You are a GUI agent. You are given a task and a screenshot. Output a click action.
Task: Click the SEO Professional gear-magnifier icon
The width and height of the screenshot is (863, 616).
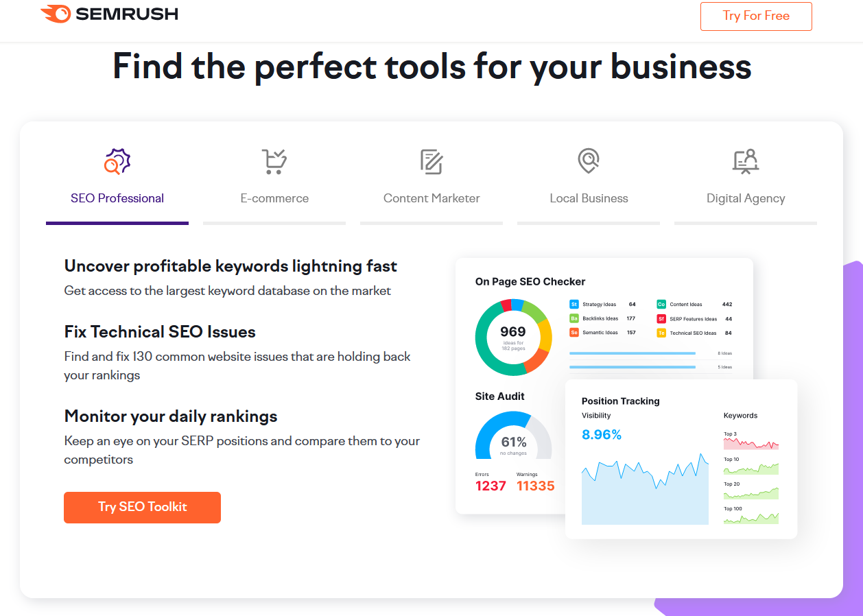coord(117,162)
